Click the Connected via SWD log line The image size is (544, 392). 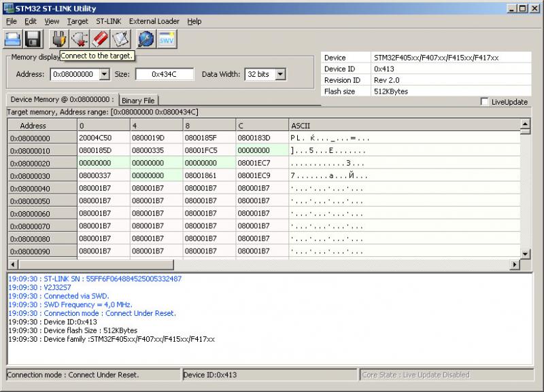[x=58, y=296]
